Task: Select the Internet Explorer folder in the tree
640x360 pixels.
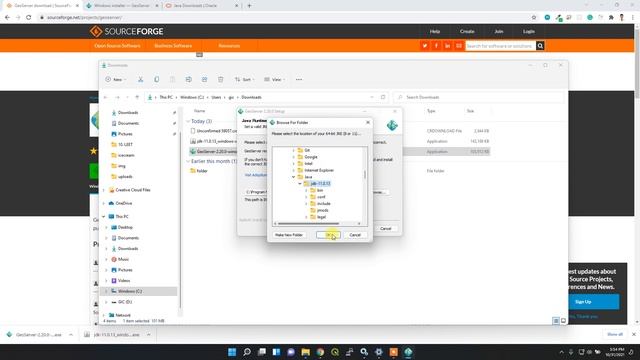Action: pyautogui.click(x=319, y=170)
